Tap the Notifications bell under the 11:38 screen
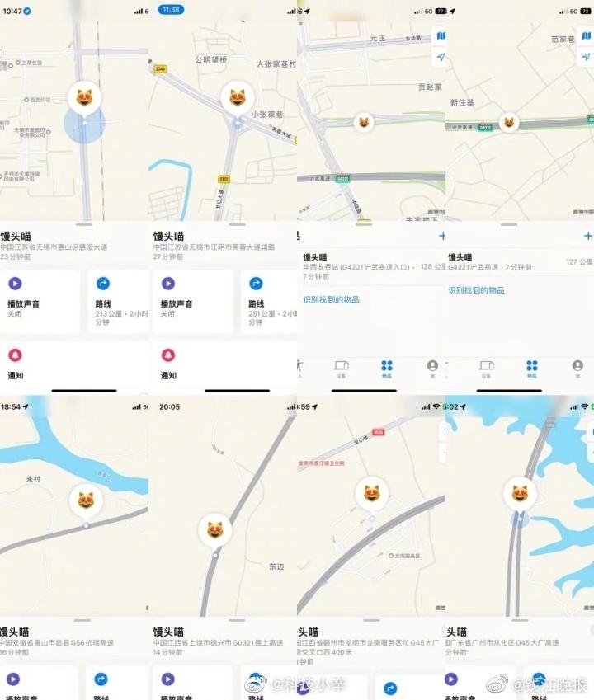Image resolution: width=594 pixels, height=700 pixels. [168, 355]
